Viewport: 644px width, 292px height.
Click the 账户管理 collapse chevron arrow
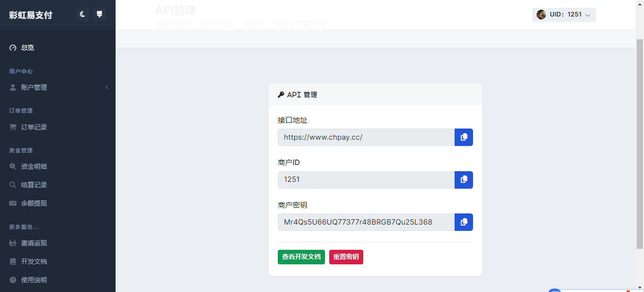pos(107,87)
